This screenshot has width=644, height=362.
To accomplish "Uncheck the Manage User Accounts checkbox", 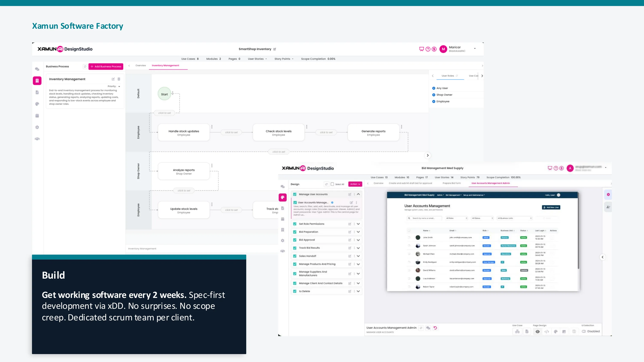I will click(295, 194).
